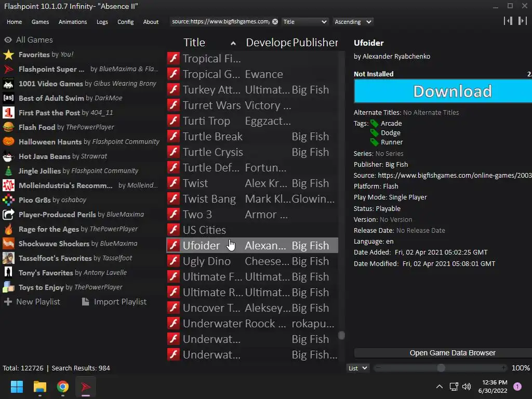The height and width of the screenshot is (399, 532).
Task: Open the List layout dropdown
Action: [357, 368]
